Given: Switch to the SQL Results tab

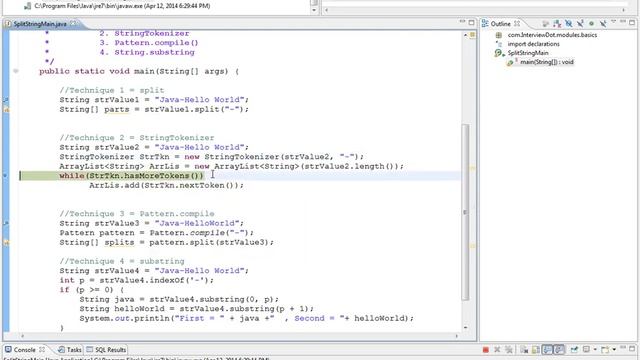Looking at the screenshot, I should 110,350.
